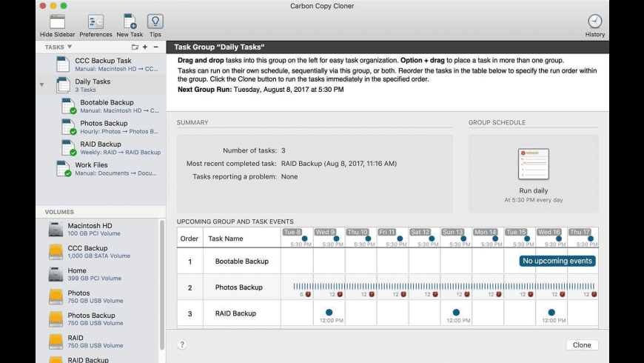This screenshot has height=363, width=644.
Task: Click the Sun 13 group event dot
Action: click(x=463, y=239)
